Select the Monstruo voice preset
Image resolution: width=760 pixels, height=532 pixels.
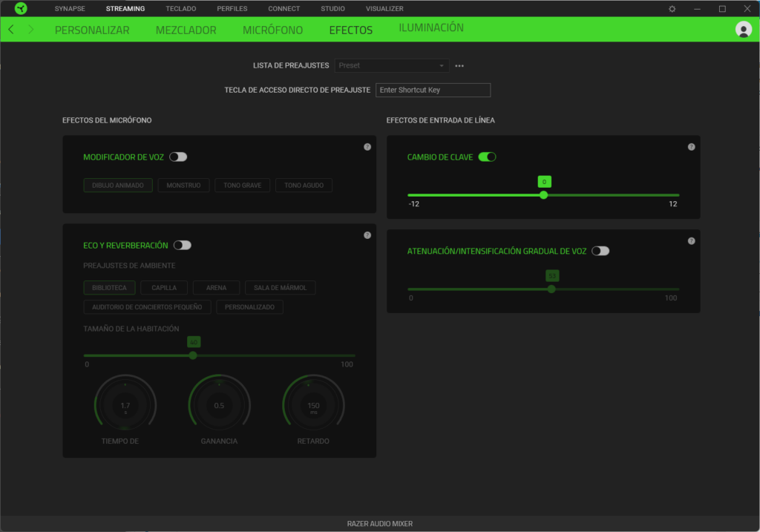[x=183, y=185]
